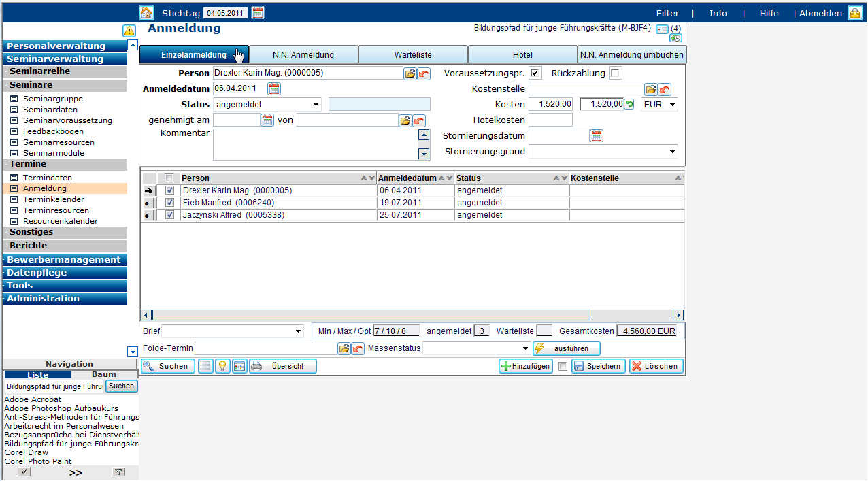Click the ID card icon beside (4)
Viewport: 868px width, 481px height.
tap(662, 29)
